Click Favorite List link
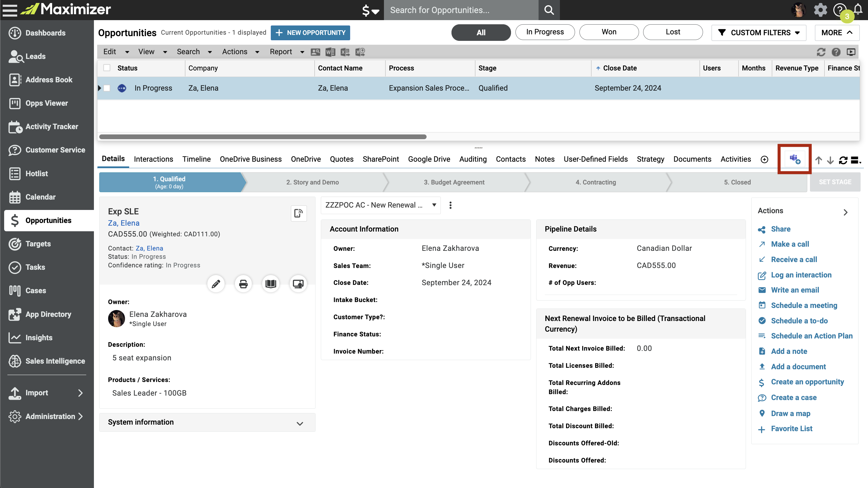The height and width of the screenshot is (488, 868). (792, 429)
